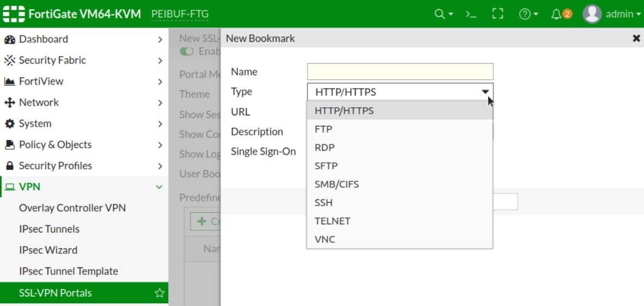The image size is (644, 306).
Task: Open the CLI console icon
Action: click(x=471, y=14)
